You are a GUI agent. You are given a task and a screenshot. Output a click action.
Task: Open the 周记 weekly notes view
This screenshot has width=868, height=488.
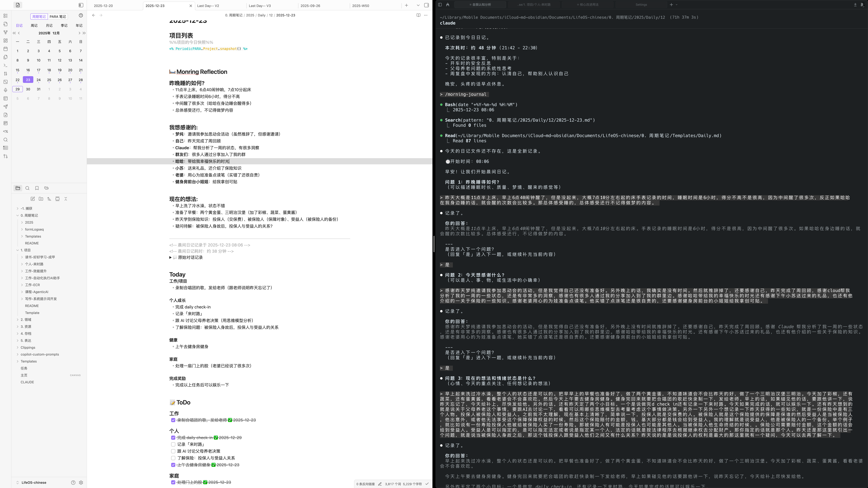[x=34, y=26]
